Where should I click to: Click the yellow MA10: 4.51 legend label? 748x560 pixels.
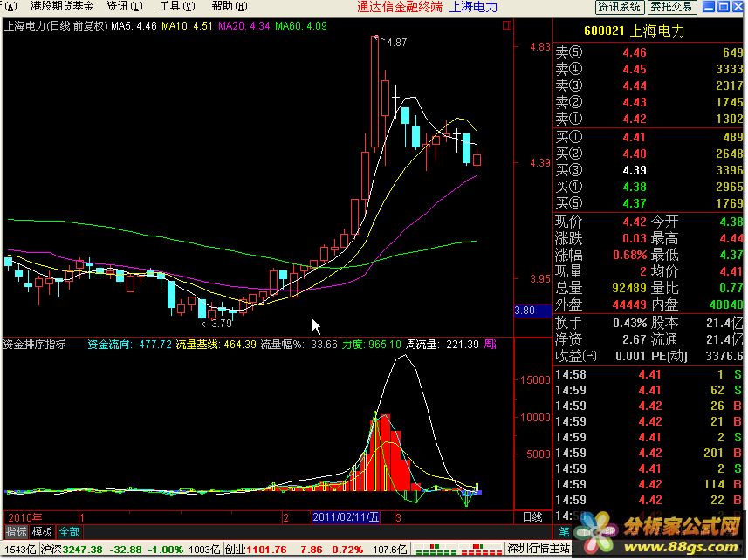pos(187,26)
